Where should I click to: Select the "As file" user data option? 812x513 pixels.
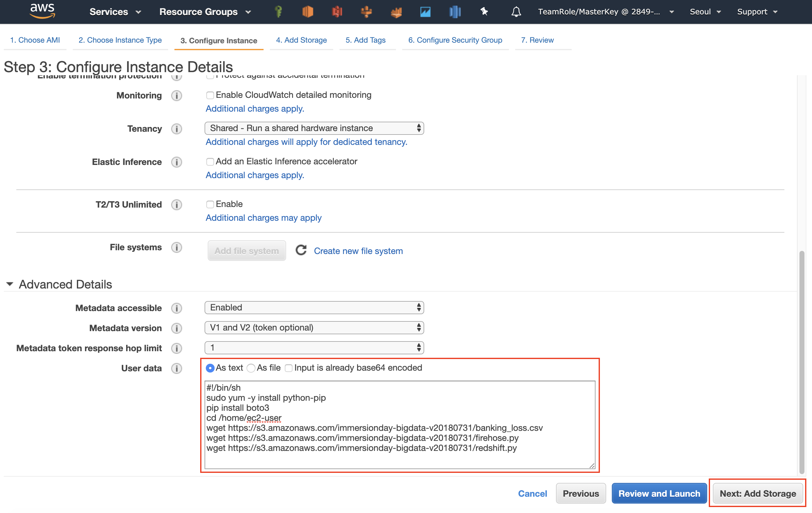251,368
